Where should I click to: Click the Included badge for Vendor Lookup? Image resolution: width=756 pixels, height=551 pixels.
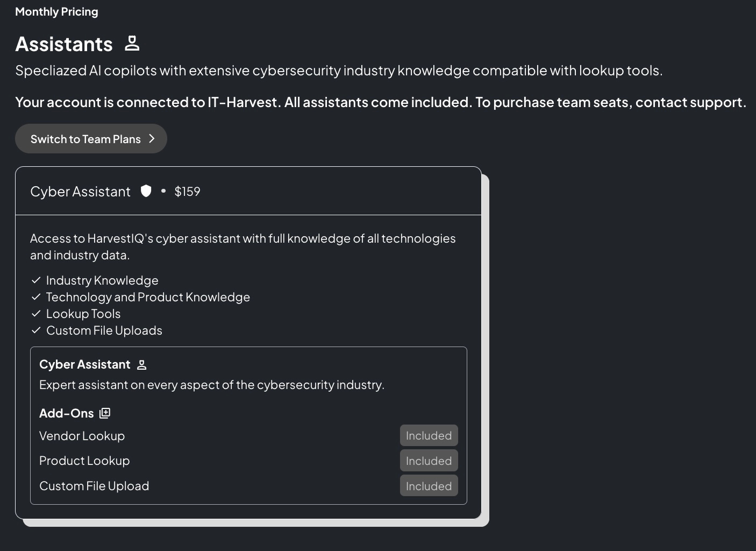point(429,436)
